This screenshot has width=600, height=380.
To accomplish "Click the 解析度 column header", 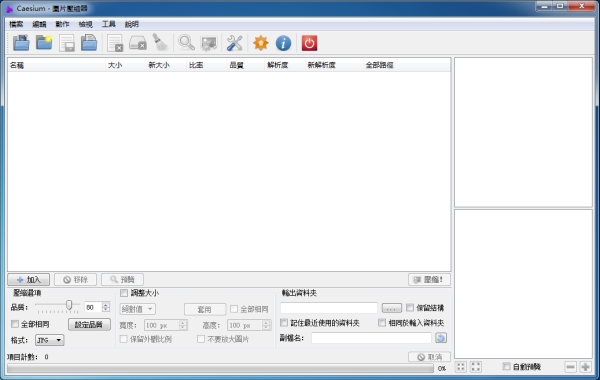I will tap(285, 65).
